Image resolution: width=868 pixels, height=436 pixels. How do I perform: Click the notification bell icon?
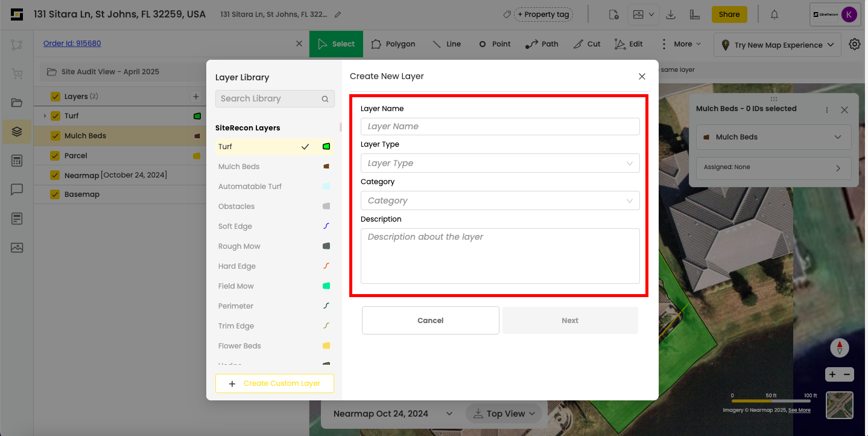point(775,14)
